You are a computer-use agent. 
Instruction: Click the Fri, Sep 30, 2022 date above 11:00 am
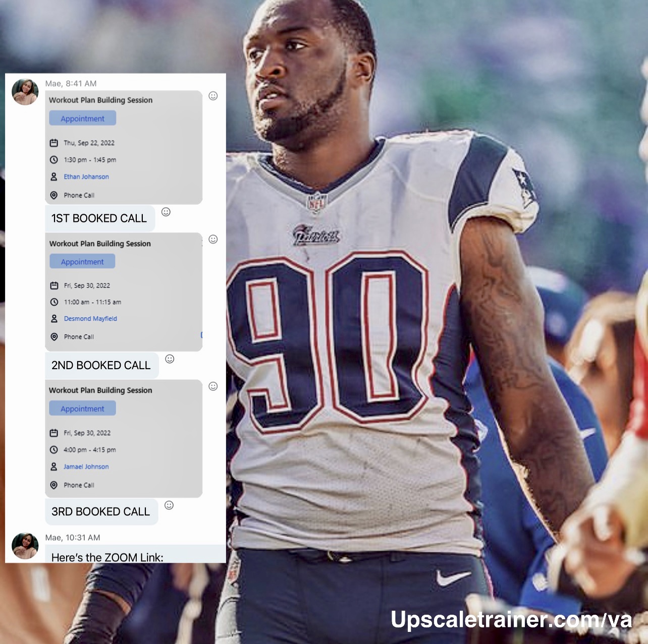click(x=87, y=285)
